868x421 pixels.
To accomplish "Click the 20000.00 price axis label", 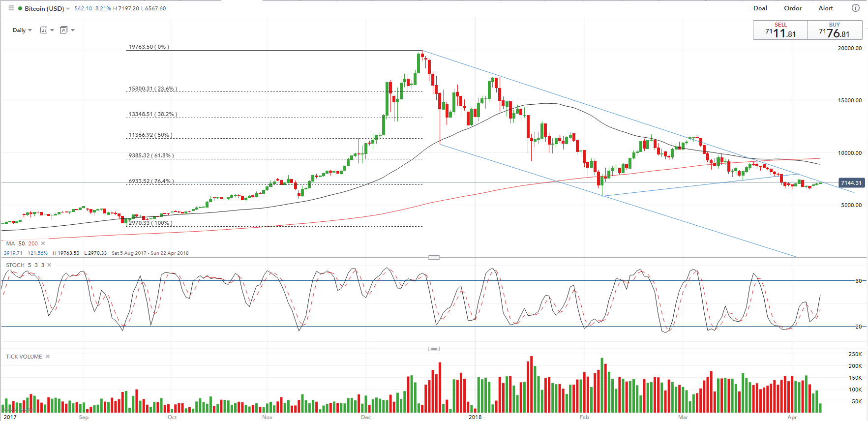I will [850, 48].
